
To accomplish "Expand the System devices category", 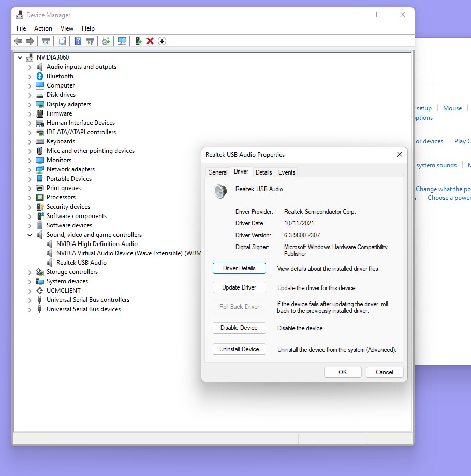I will coord(30,282).
